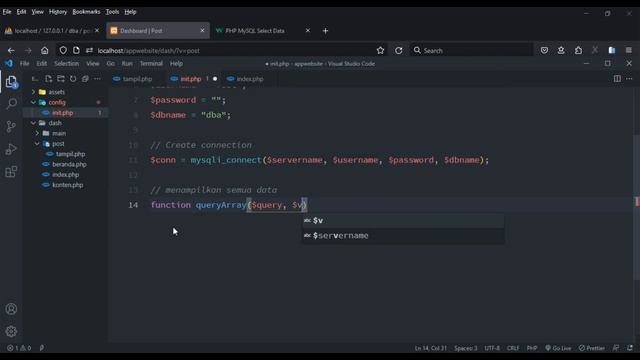Choose $v autocomplete suggestion
Viewport: 640px width, 360px height.
tap(403, 221)
